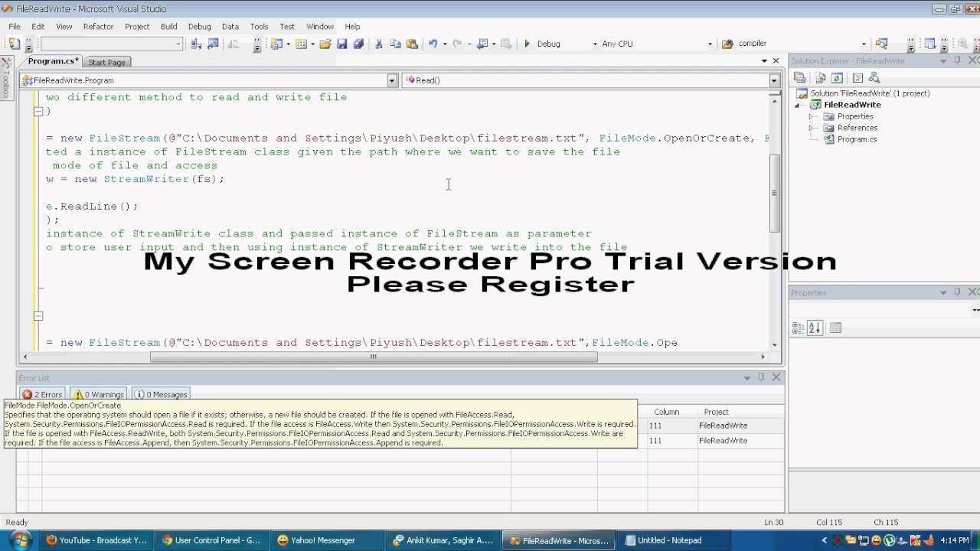This screenshot has height=551, width=980.
Task: Select Program.cs in Solution Explorer
Action: coord(857,139)
